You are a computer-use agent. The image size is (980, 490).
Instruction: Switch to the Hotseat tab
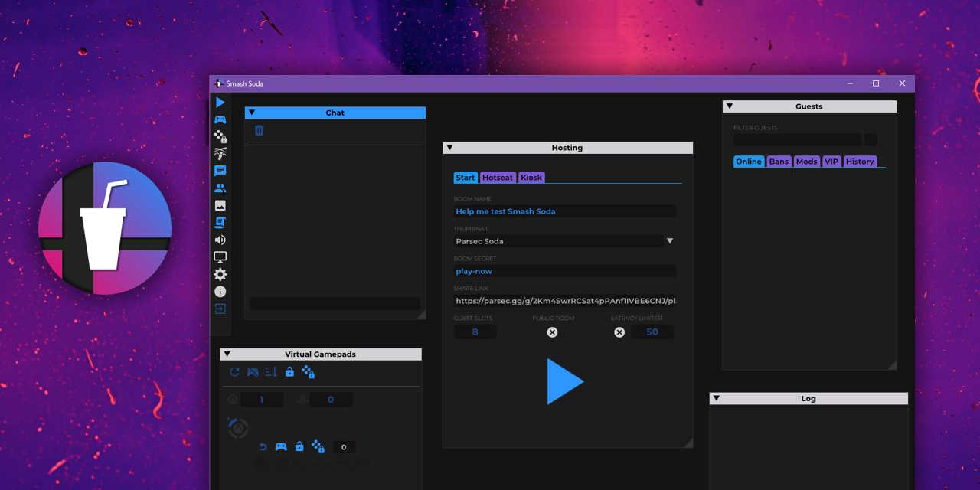click(x=498, y=178)
